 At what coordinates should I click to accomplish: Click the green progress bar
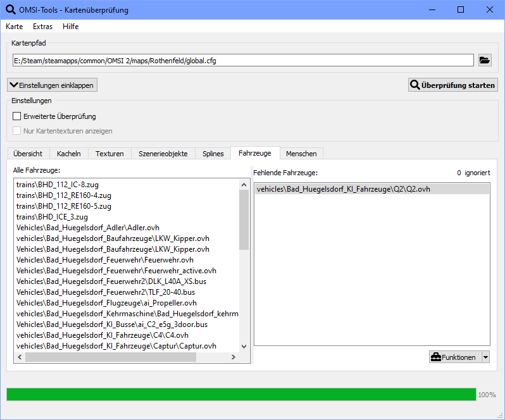240,394
